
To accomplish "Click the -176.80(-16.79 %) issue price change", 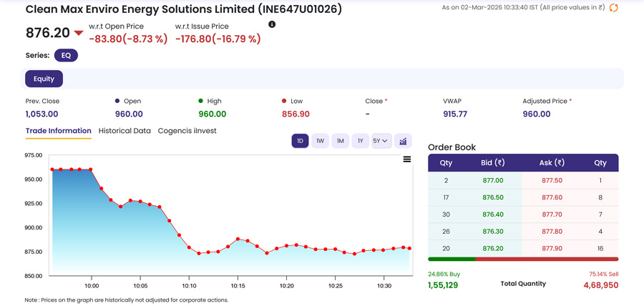I will click(218, 39).
